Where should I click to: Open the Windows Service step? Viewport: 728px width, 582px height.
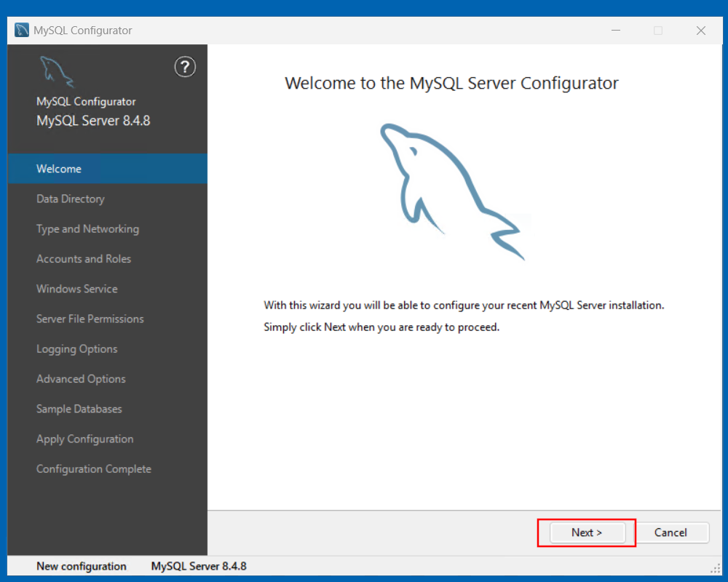pyautogui.click(x=107, y=289)
